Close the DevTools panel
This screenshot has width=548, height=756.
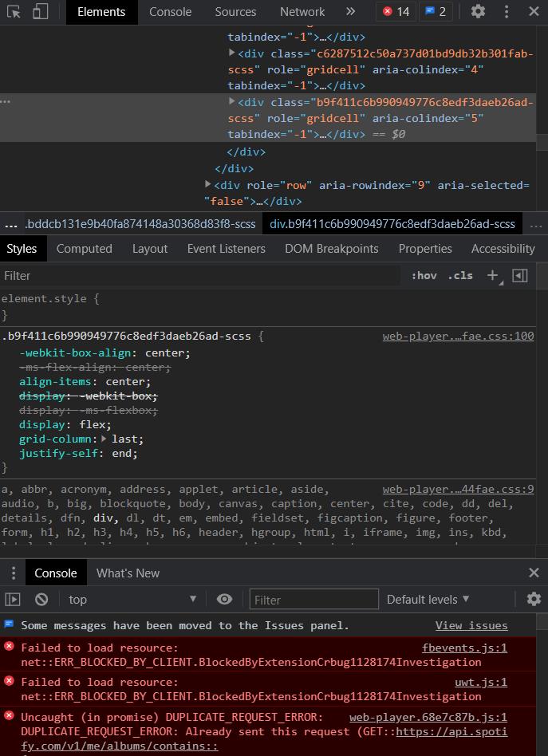(534, 12)
